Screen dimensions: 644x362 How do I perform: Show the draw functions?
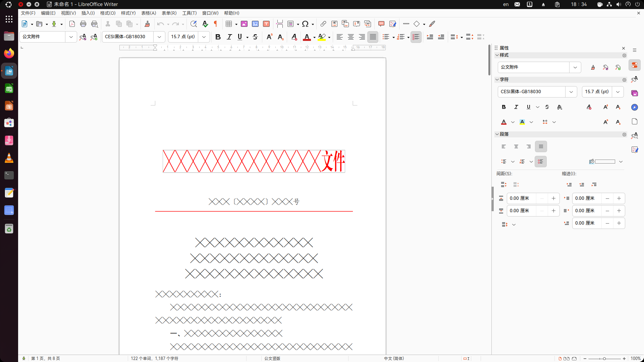(x=432, y=24)
